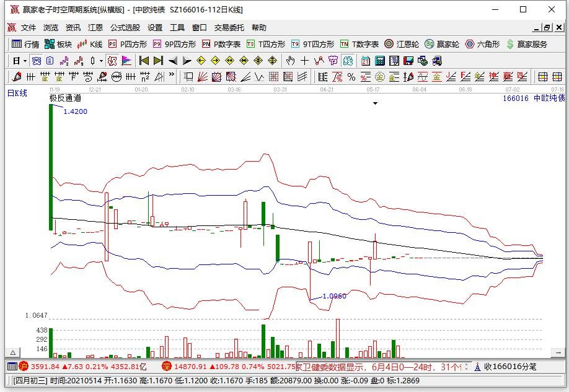This screenshot has height=392, width=569.
Task: Open the 9T四方形 tool
Action: pos(312,44)
